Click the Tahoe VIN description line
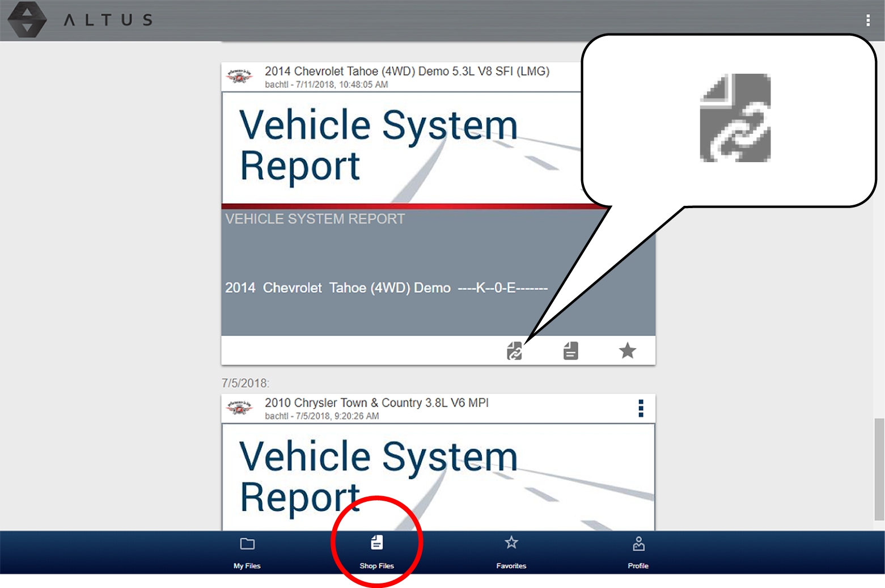Image resolution: width=885 pixels, height=588 pixels. (386, 288)
